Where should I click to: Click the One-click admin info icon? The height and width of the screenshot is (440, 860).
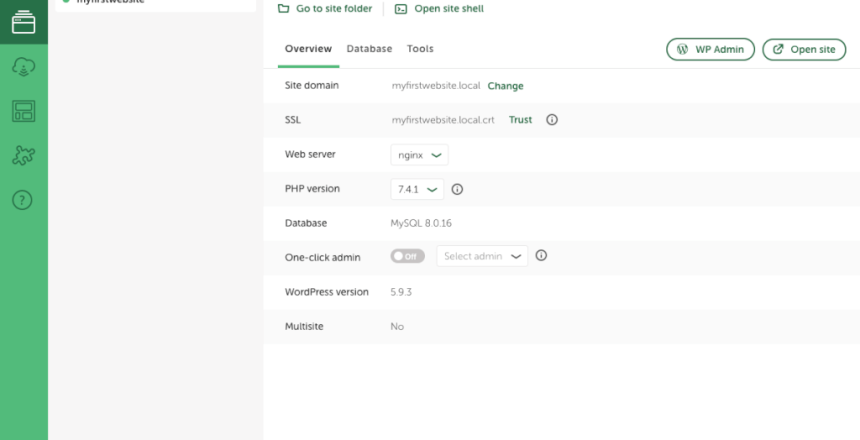pos(541,256)
